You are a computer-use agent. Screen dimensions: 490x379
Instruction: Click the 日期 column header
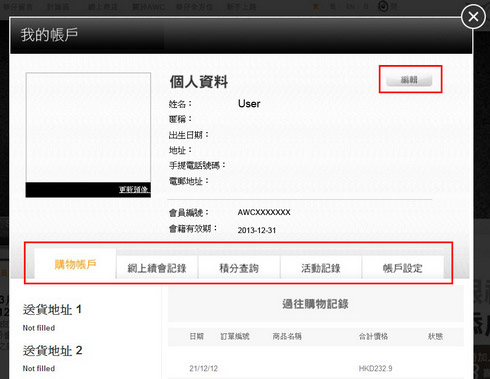click(196, 336)
